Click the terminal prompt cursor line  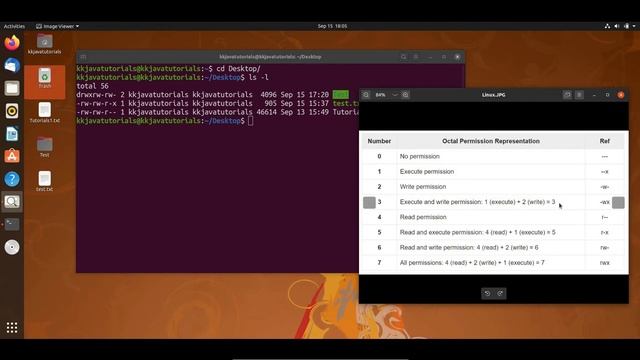(165, 121)
